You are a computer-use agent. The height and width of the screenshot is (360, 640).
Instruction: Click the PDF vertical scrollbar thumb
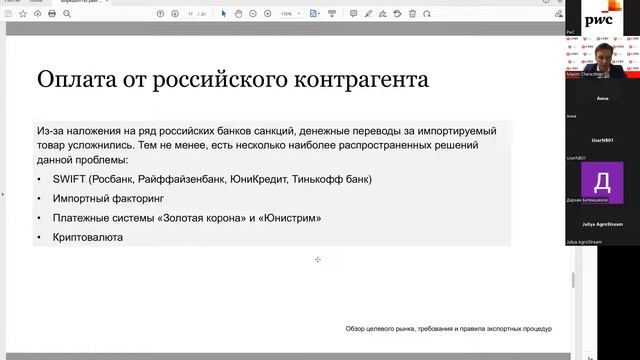[x=573, y=280]
